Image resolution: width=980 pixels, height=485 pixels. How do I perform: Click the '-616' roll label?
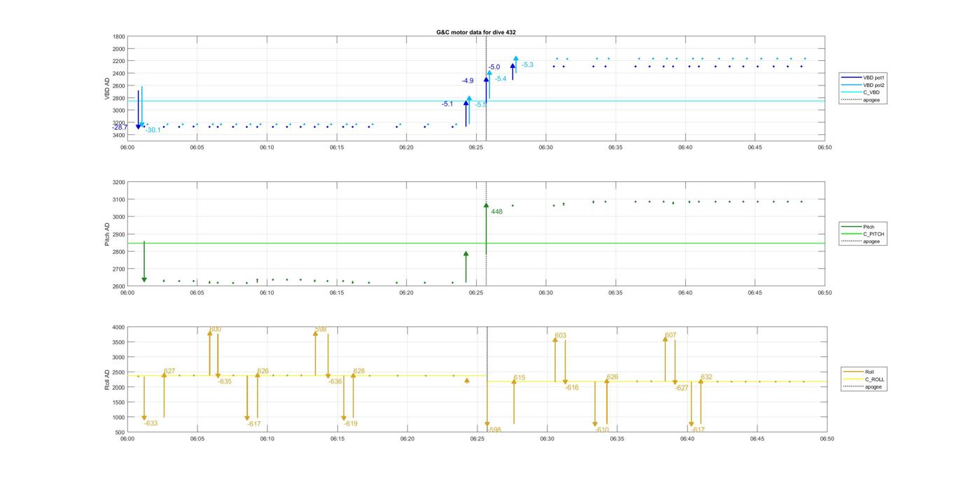(571, 388)
